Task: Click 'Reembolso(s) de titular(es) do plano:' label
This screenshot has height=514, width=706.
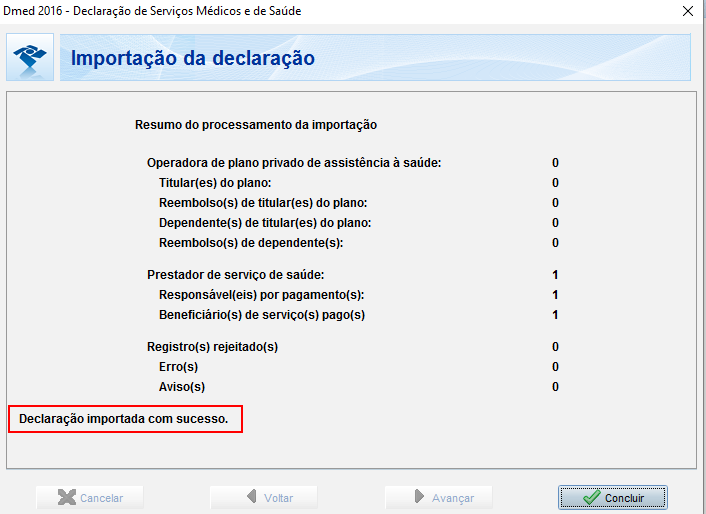Action: 263,203
